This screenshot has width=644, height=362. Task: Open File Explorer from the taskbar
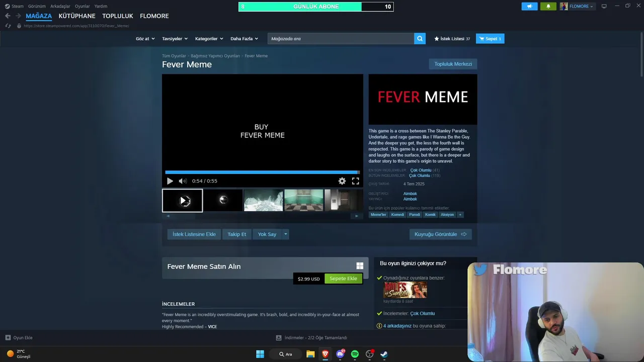click(310, 354)
